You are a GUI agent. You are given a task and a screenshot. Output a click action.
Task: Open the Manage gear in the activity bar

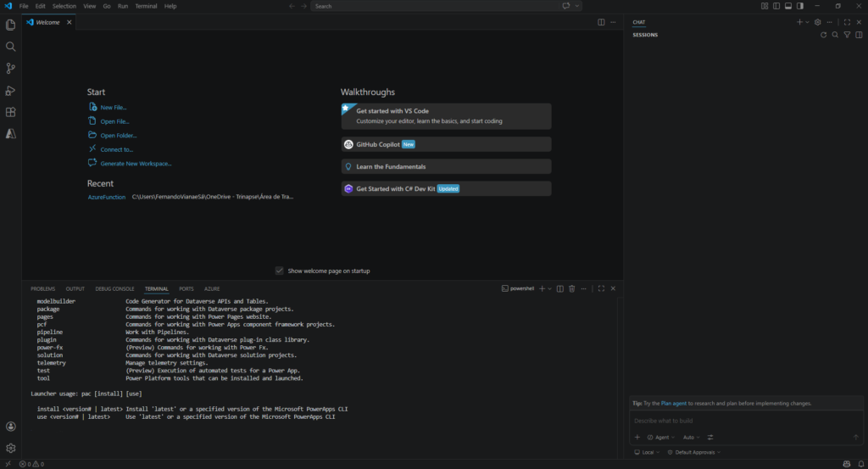tap(10, 448)
